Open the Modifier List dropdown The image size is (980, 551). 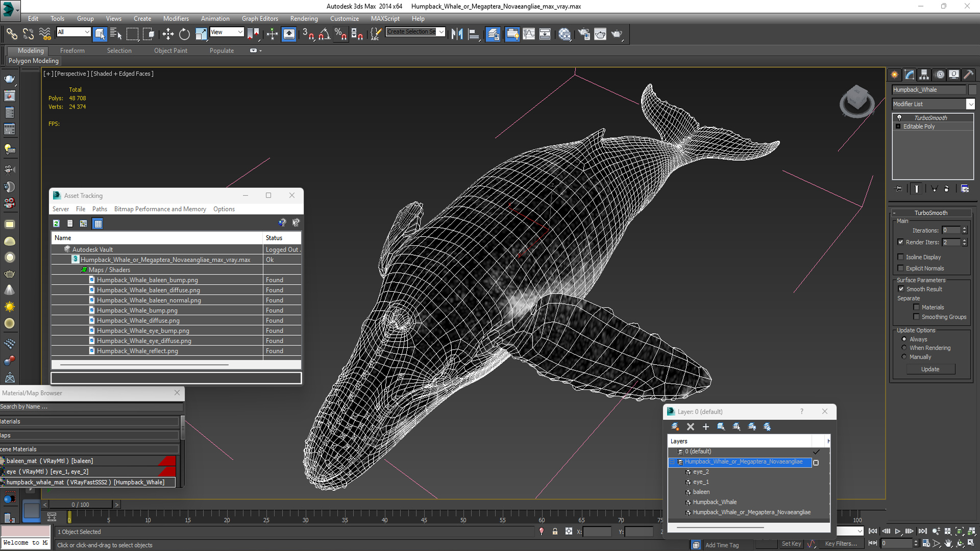point(970,104)
